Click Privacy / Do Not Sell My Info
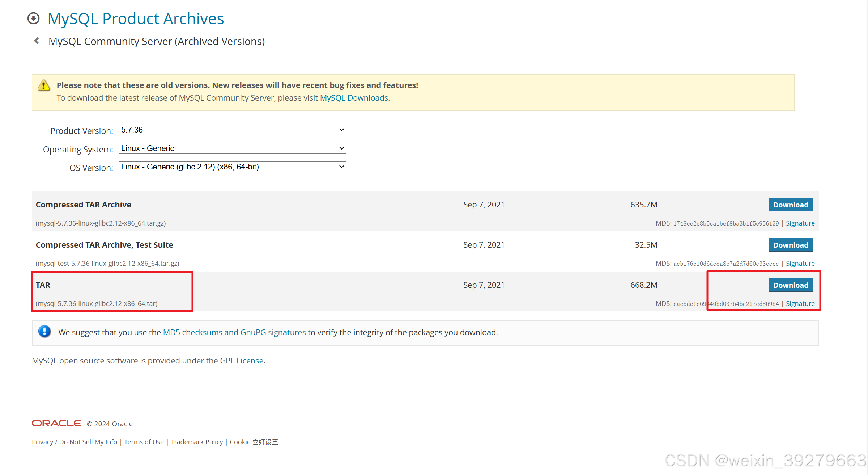Screen dimensions: 868x475 click(75, 442)
